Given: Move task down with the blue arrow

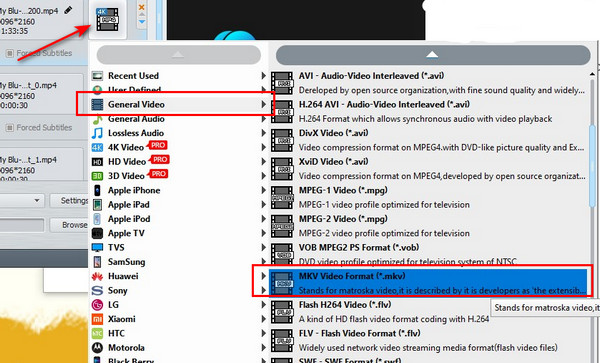Looking at the screenshot, I should 142,22.
